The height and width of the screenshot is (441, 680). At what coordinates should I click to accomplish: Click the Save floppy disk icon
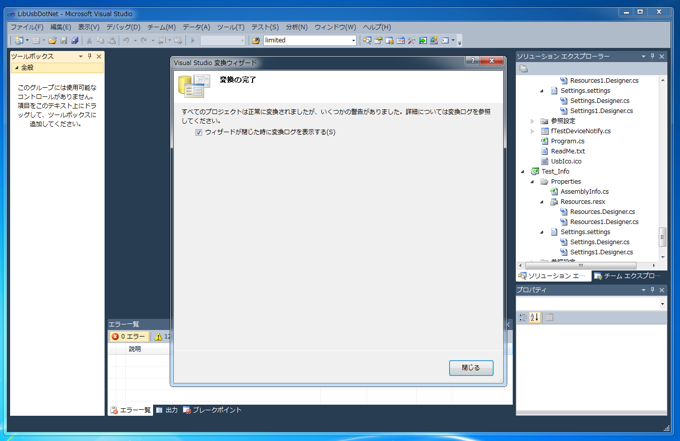coord(64,40)
